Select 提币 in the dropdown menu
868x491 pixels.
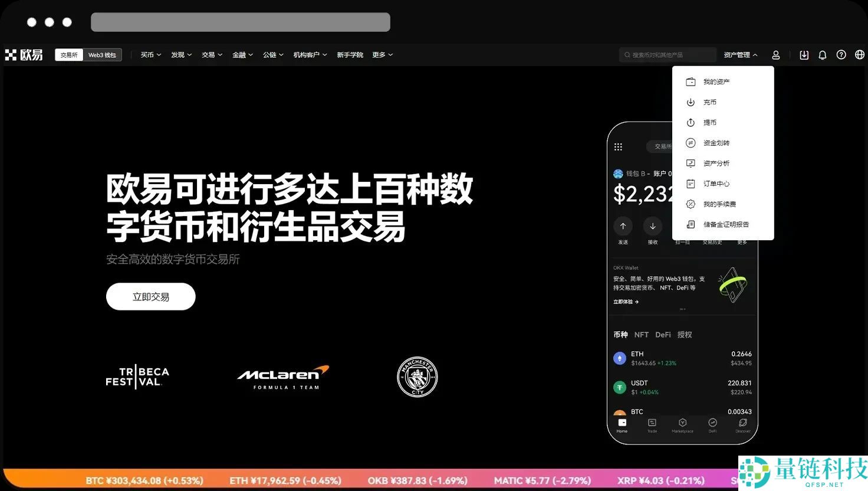coord(710,122)
